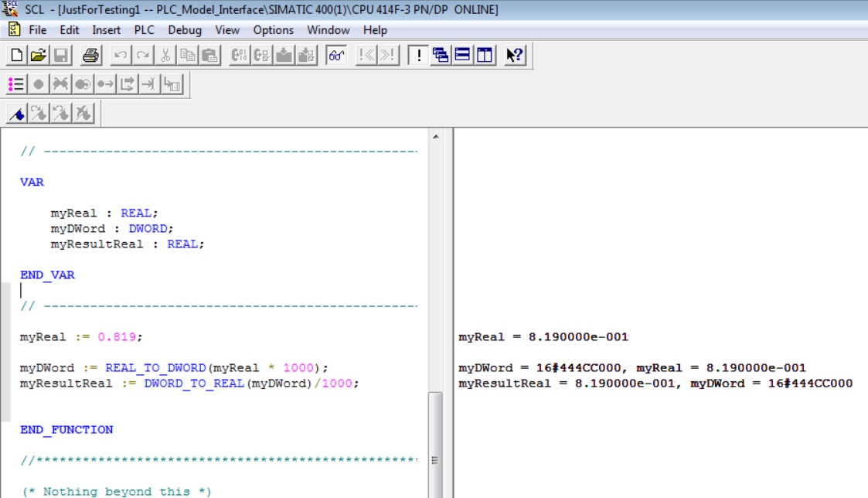Click the Copy icon in the toolbar
Screen dimensions: 868x498
click(x=188, y=55)
